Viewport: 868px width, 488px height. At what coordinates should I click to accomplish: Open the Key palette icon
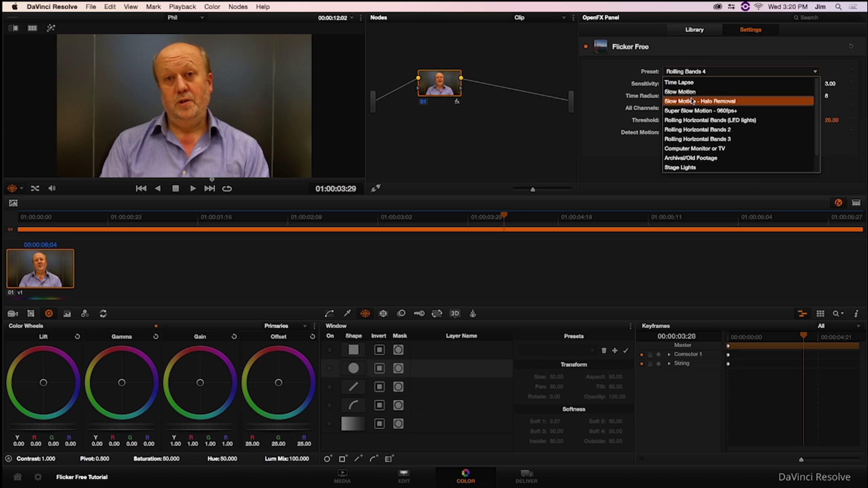click(419, 313)
